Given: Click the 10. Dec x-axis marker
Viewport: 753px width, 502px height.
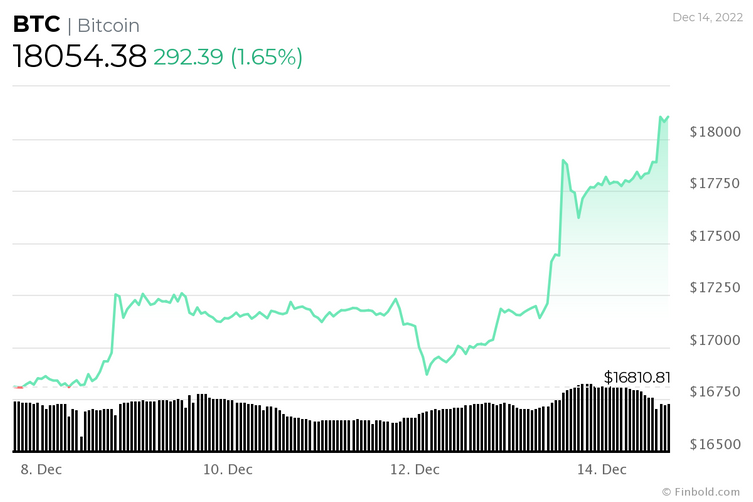Looking at the screenshot, I should click(x=228, y=469).
